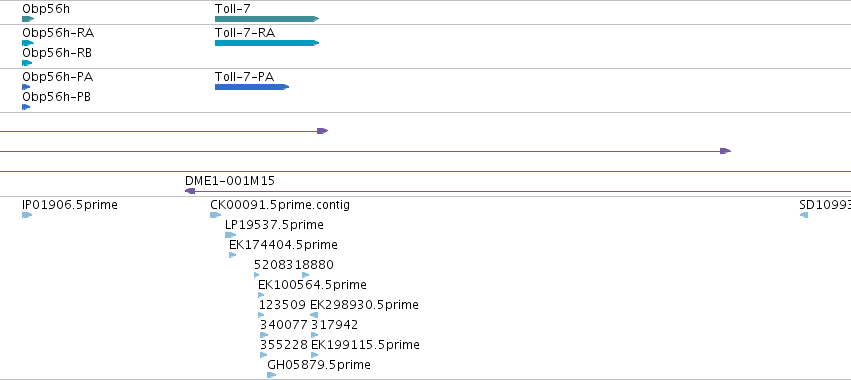Click the SD1099 EST arrow
851x380 pixels.
tap(804, 215)
